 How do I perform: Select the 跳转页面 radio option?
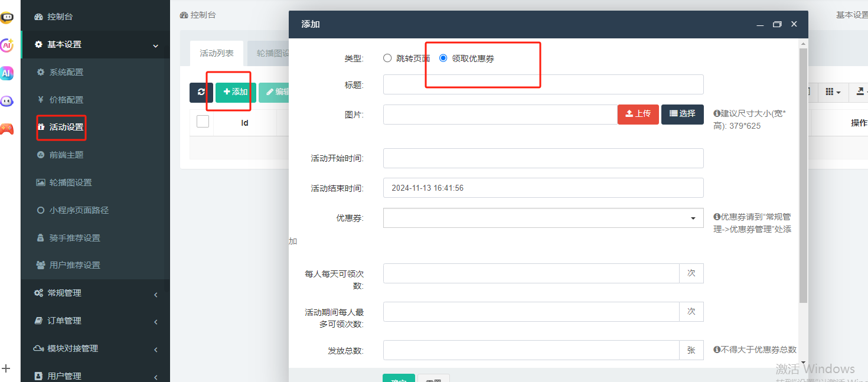[x=387, y=58]
